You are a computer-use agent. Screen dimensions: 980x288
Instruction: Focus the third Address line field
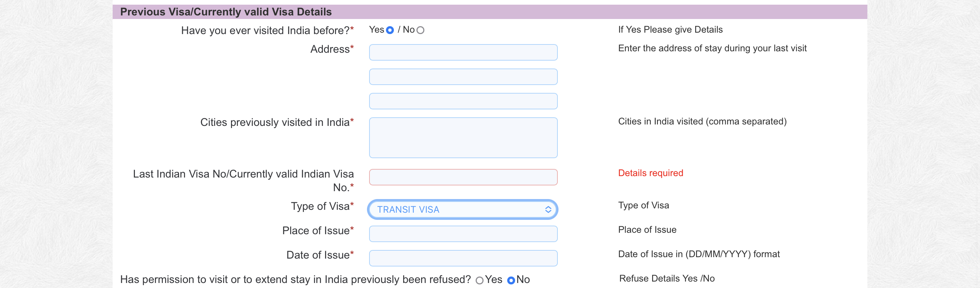pyautogui.click(x=463, y=101)
